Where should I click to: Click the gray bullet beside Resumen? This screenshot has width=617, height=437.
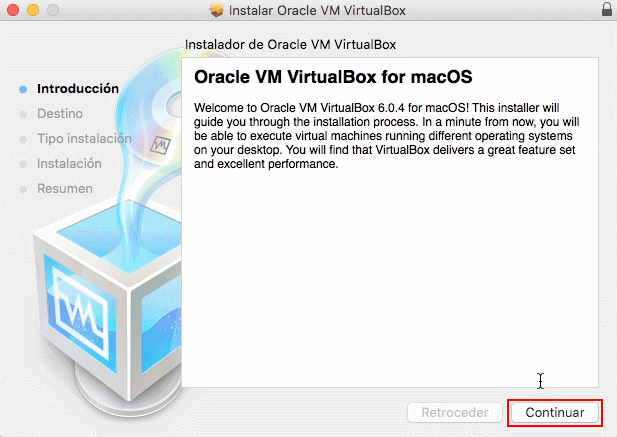tap(23, 189)
